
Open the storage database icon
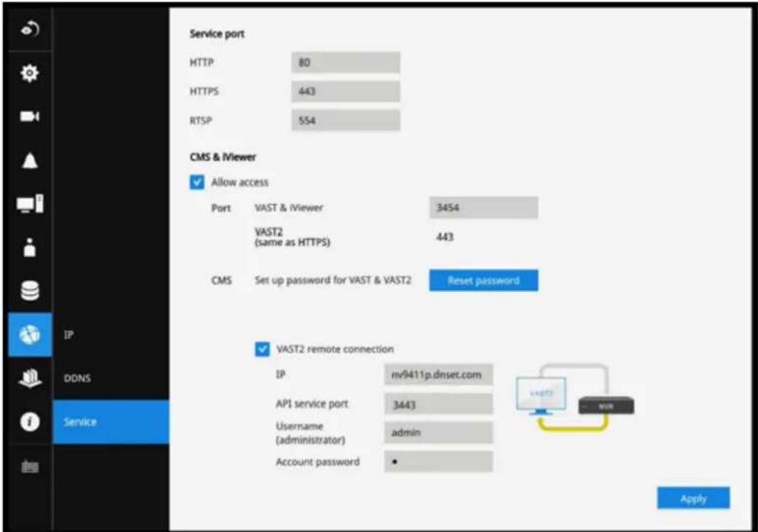(x=30, y=290)
